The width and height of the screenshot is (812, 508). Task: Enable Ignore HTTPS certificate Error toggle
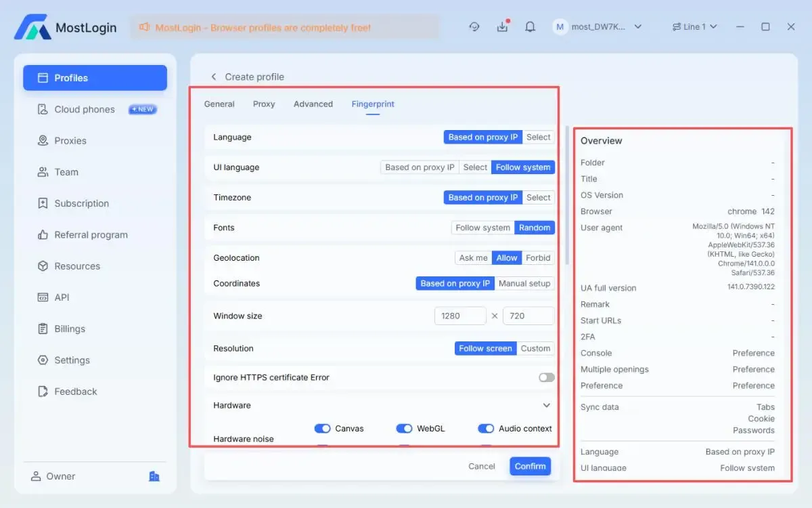[546, 377]
